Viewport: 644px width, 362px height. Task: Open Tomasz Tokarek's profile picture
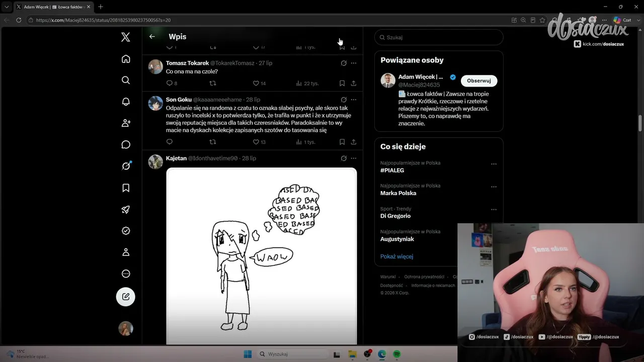155,67
